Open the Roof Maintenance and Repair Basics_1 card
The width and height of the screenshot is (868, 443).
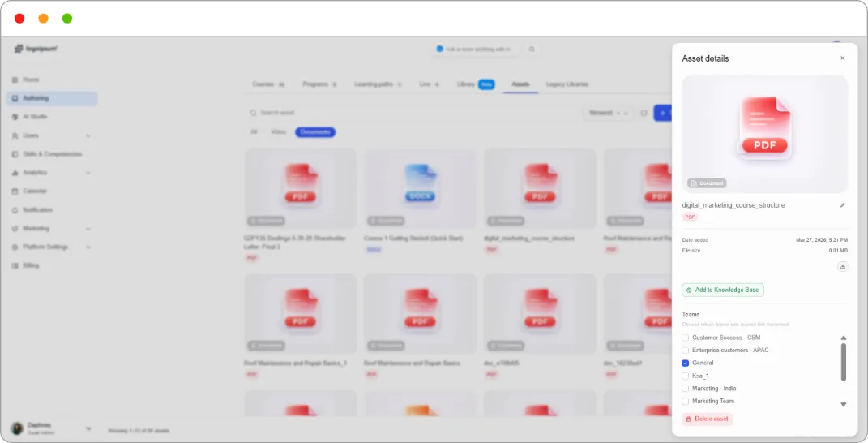[x=300, y=326]
